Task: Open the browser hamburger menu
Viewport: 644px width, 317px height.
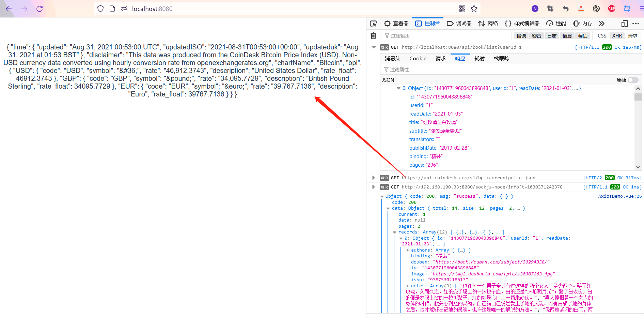Action: pyautogui.click(x=641, y=9)
